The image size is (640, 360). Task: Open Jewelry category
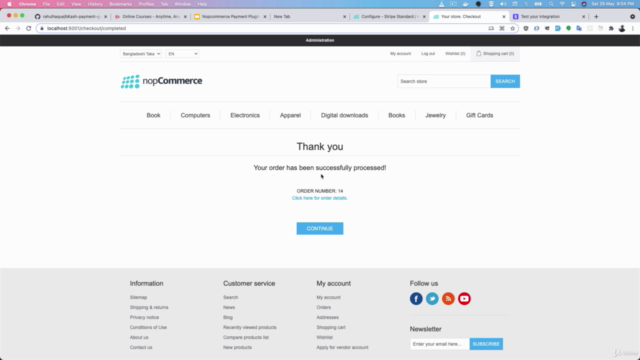pos(436,116)
